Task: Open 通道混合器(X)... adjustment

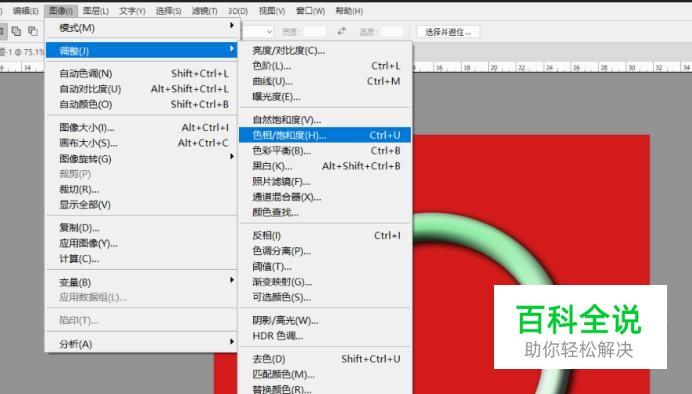Action: (325, 197)
